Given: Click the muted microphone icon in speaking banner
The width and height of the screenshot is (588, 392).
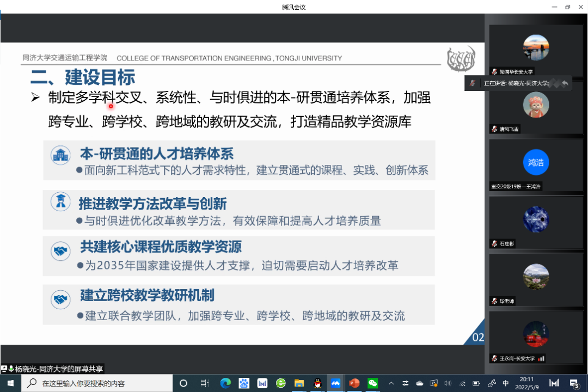Looking at the screenshot, I should click(x=473, y=83).
